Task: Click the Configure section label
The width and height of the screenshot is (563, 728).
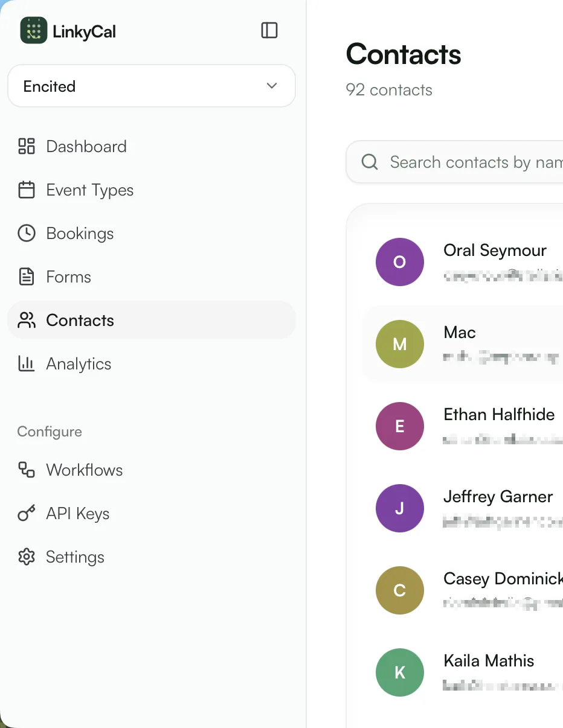Action: point(50,432)
